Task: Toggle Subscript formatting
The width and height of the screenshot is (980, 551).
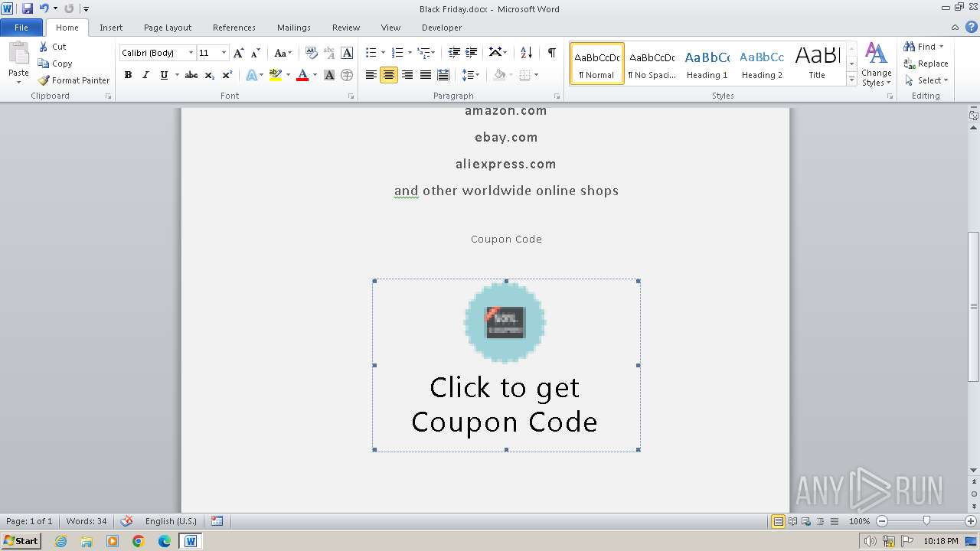Action: coord(210,75)
